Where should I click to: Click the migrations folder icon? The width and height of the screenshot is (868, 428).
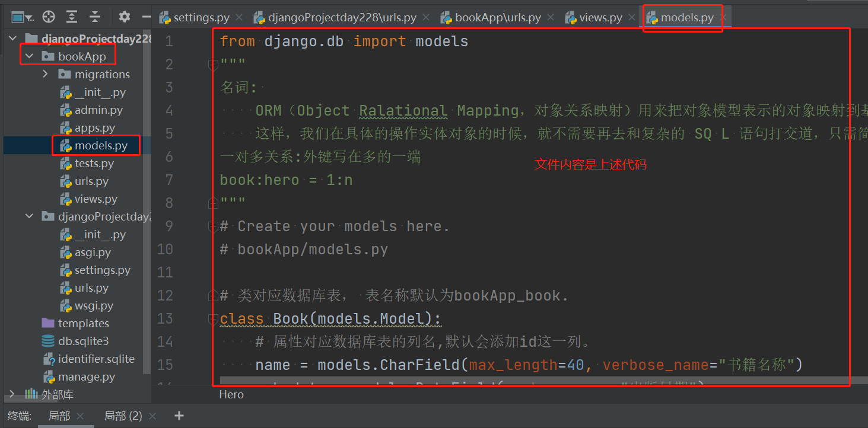65,75
